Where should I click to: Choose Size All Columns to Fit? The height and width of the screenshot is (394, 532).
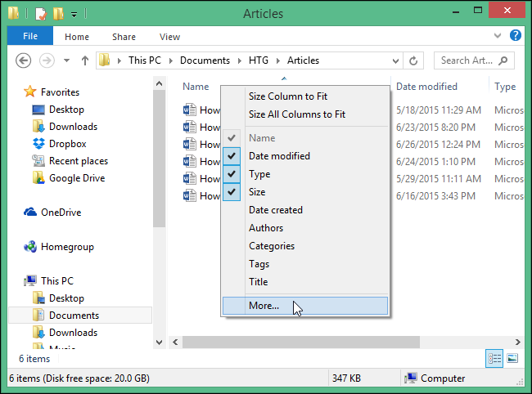[x=305, y=114]
